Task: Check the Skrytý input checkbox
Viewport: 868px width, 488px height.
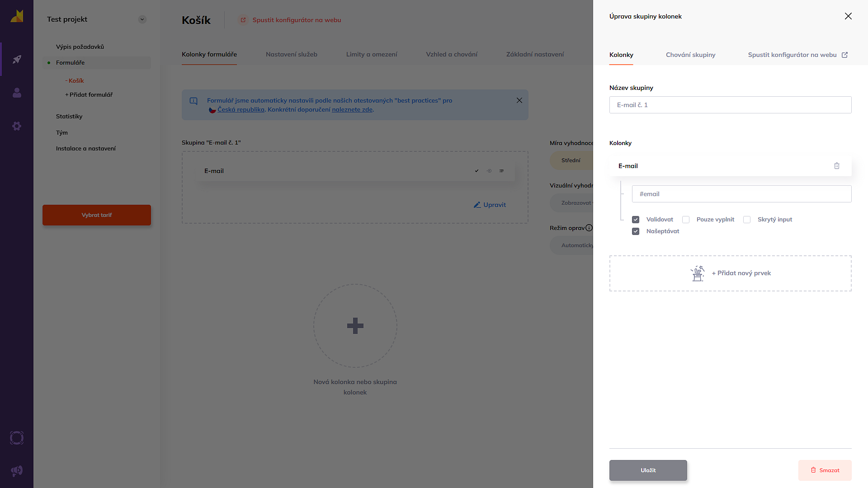Action: coord(747,220)
